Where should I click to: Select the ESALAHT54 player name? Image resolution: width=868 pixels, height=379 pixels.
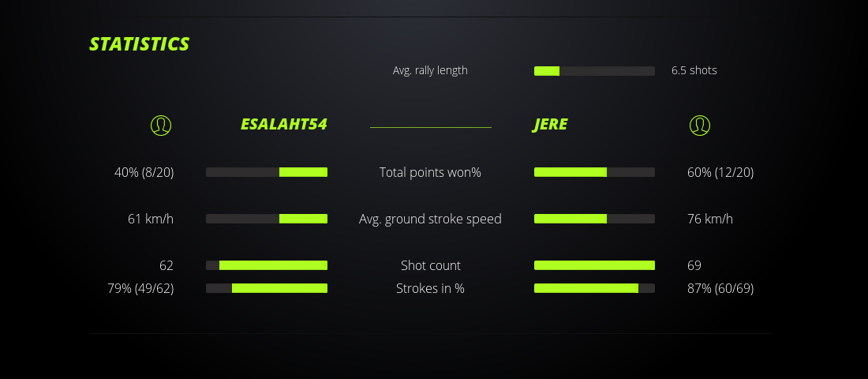click(x=283, y=125)
